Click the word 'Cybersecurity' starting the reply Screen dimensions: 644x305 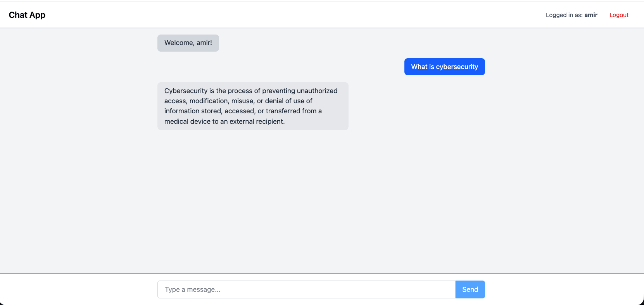pyautogui.click(x=186, y=91)
